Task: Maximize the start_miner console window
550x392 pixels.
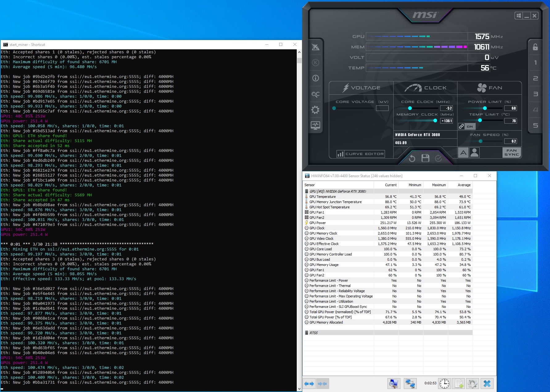Action: click(281, 44)
